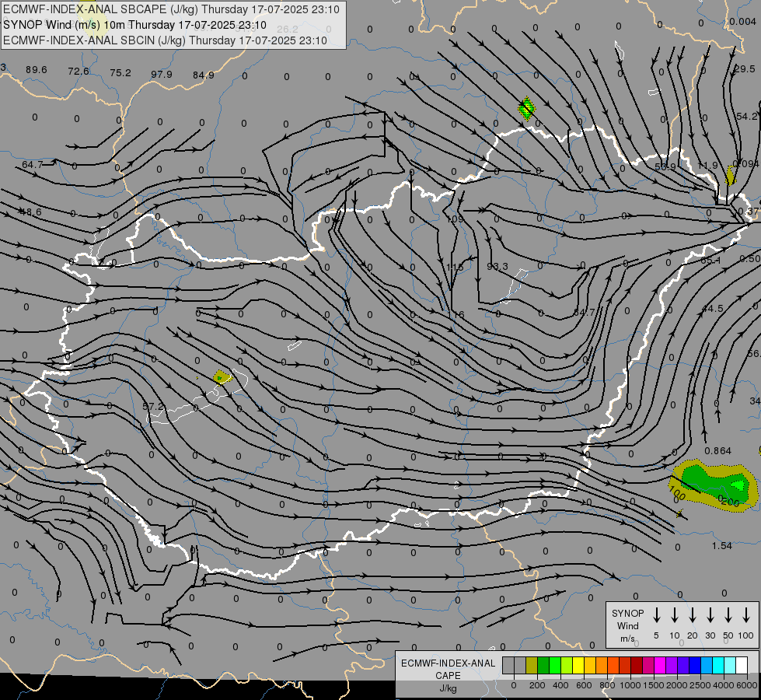Click the green hatched diamond CAPE patch
Viewport: 761px width, 700px height.
pyautogui.click(x=526, y=108)
